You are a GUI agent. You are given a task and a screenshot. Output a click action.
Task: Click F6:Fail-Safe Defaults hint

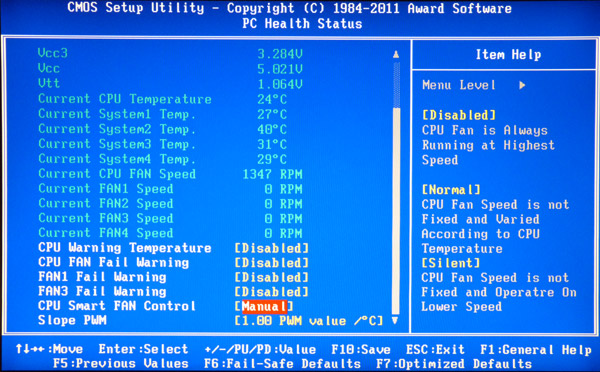pos(282,364)
